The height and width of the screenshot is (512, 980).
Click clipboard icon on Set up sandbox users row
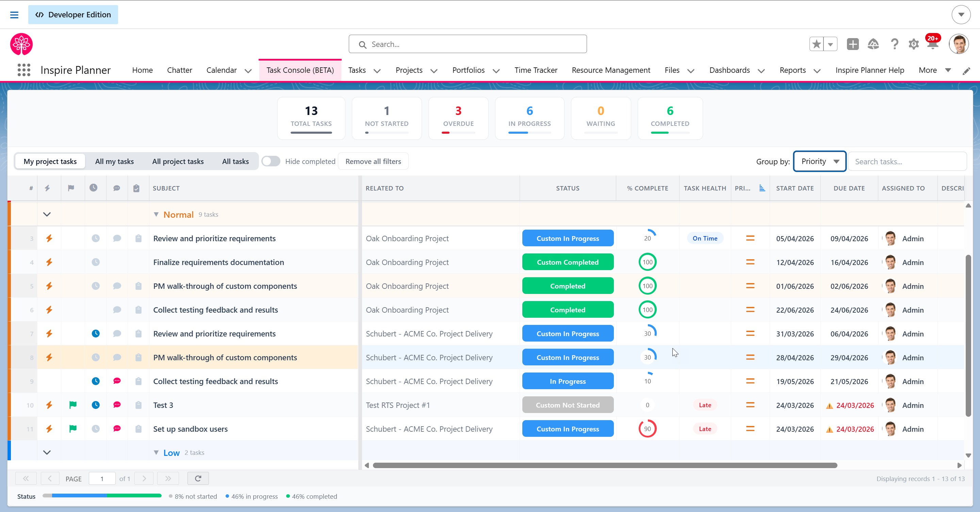[138, 429]
